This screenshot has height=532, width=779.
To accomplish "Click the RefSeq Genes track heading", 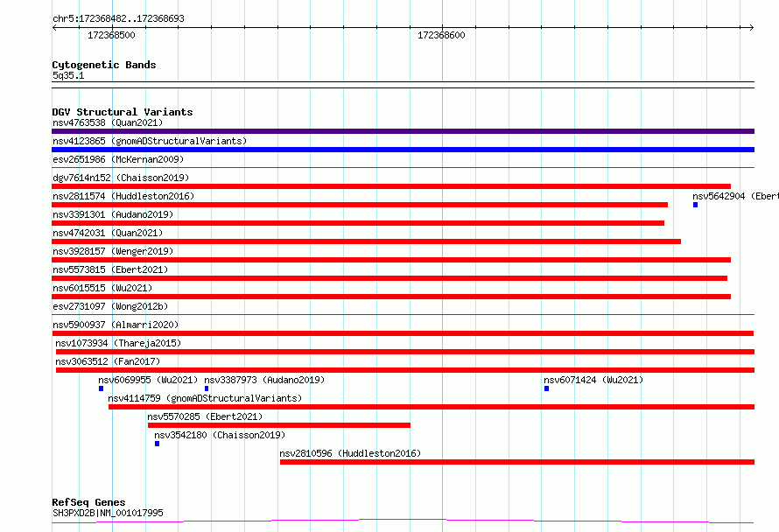I will (88, 502).
